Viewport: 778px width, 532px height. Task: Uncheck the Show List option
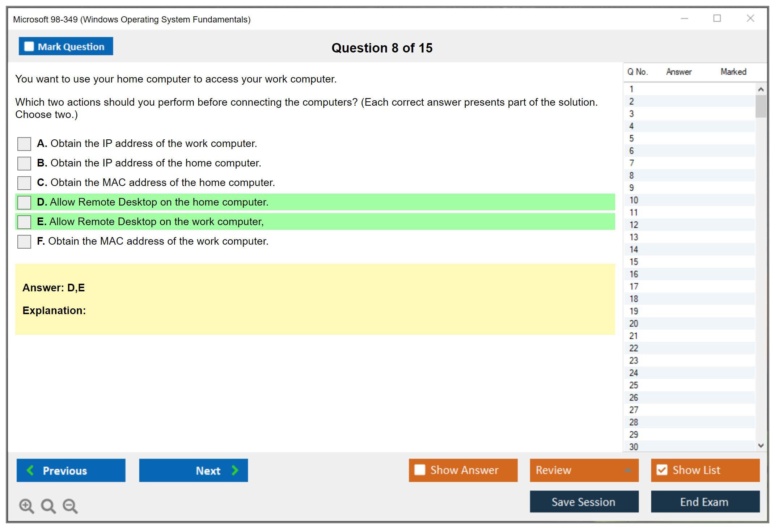pyautogui.click(x=662, y=470)
